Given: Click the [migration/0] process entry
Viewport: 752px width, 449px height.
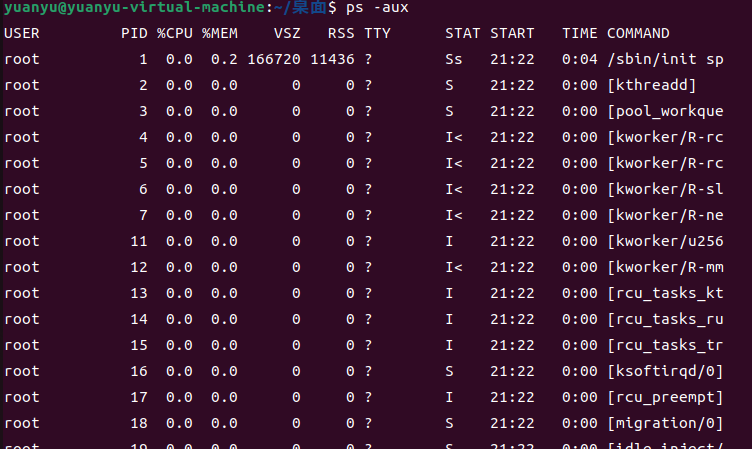Looking at the screenshot, I should 665,424.
